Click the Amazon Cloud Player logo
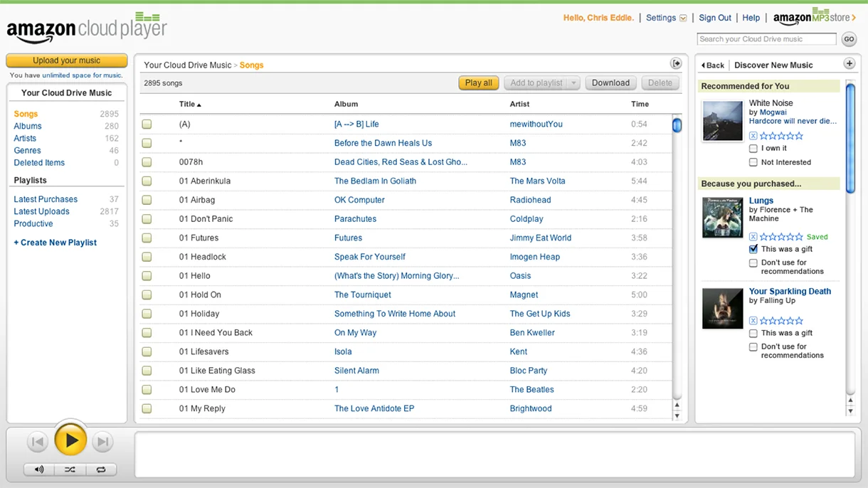 (87, 28)
